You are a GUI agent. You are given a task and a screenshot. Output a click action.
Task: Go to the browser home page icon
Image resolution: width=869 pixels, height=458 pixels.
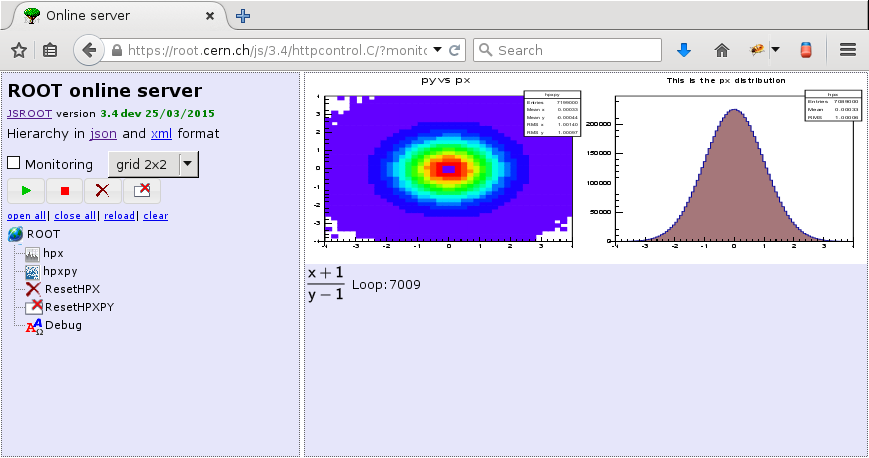[x=722, y=50]
